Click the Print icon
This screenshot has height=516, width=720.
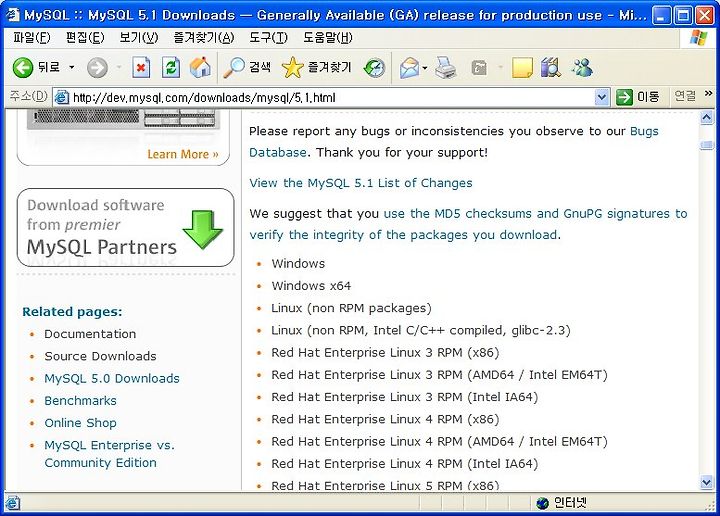445,68
